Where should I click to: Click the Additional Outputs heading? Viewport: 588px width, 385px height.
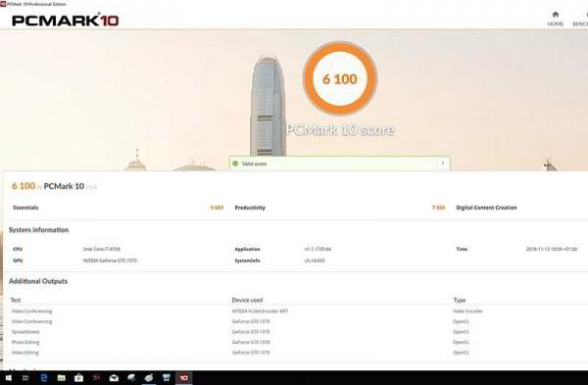pos(38,281)
